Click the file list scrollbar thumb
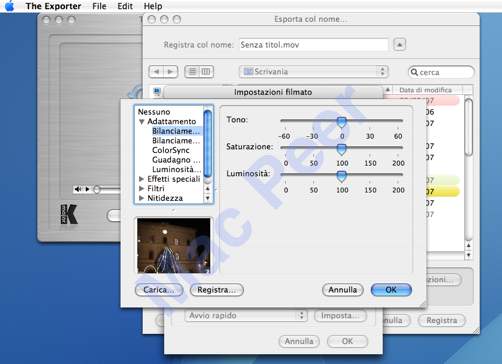Image resolution: width=502 pixels, height=364 pixels. click(x=469, y=127)
